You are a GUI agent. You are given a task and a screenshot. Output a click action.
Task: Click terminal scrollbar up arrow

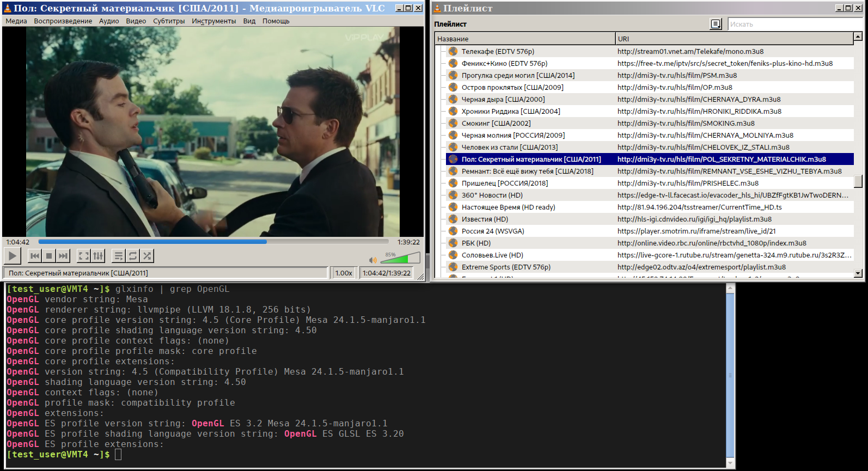731,288
